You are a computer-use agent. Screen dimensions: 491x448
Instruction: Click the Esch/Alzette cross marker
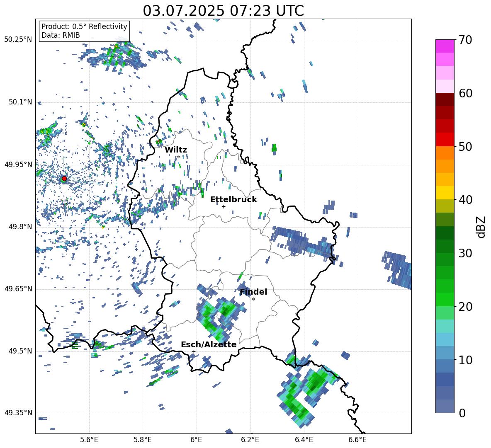[194, 351]
